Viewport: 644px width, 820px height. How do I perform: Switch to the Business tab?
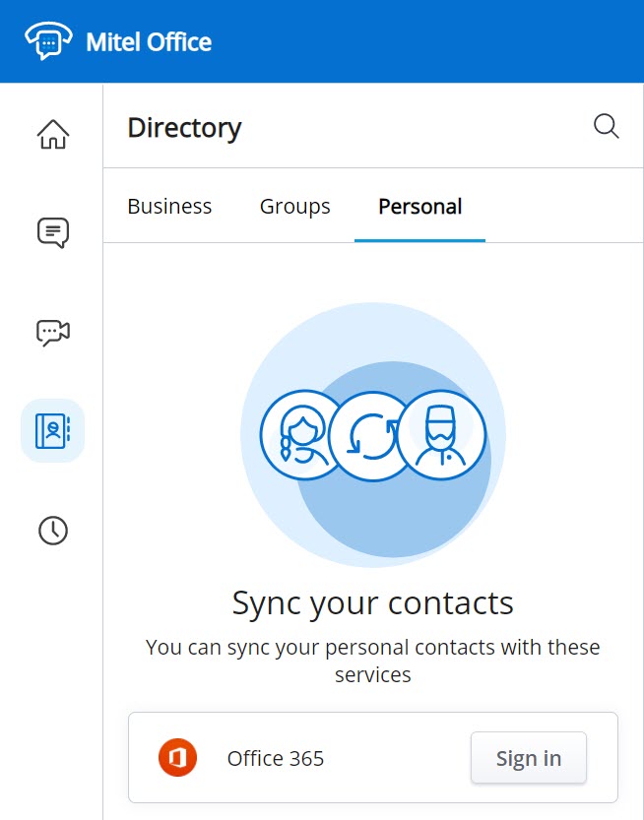point(169,206)
